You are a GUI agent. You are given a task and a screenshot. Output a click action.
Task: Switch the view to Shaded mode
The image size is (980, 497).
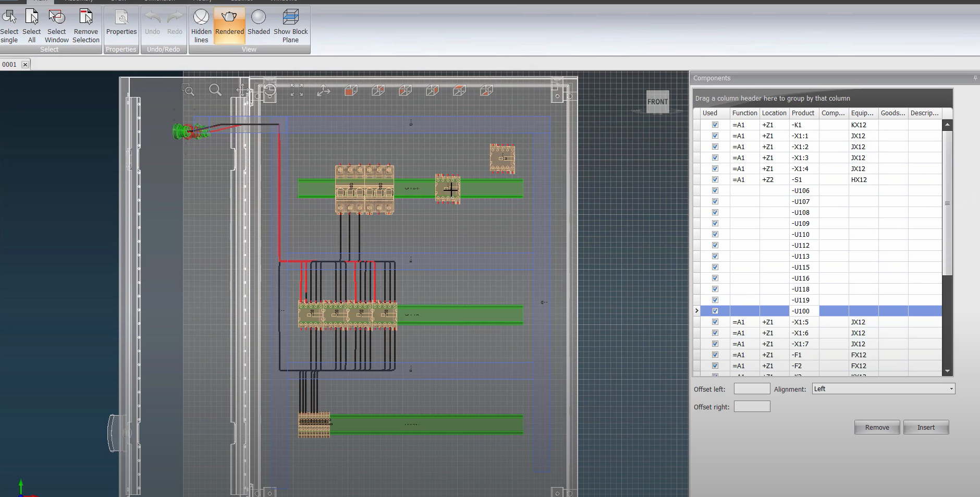pyautogui.click(x=259, y=26)
